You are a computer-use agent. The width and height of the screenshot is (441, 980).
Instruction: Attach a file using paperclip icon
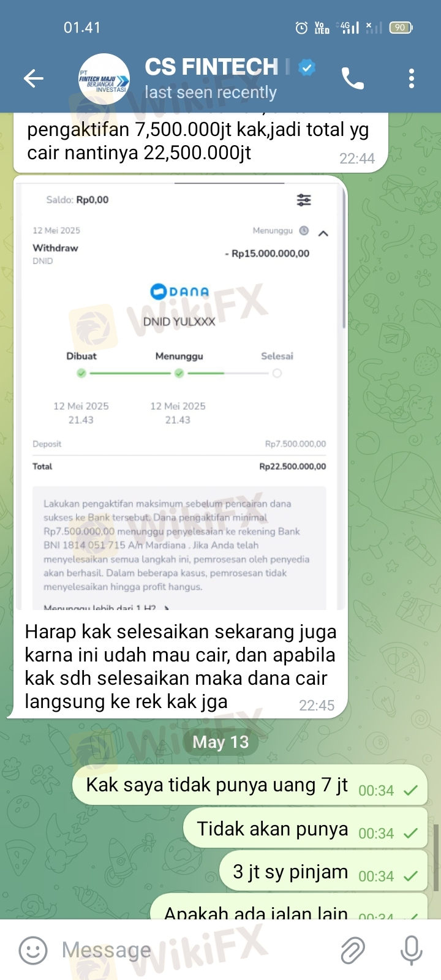353,951
